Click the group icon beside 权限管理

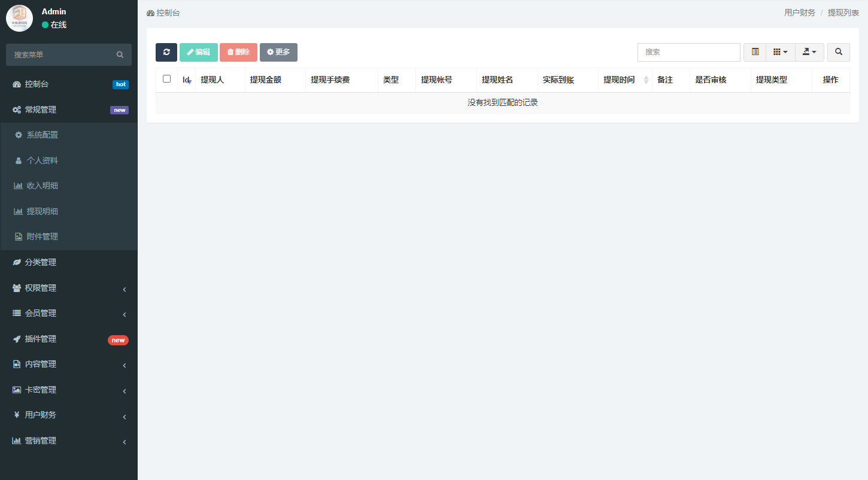pos(17,288)
